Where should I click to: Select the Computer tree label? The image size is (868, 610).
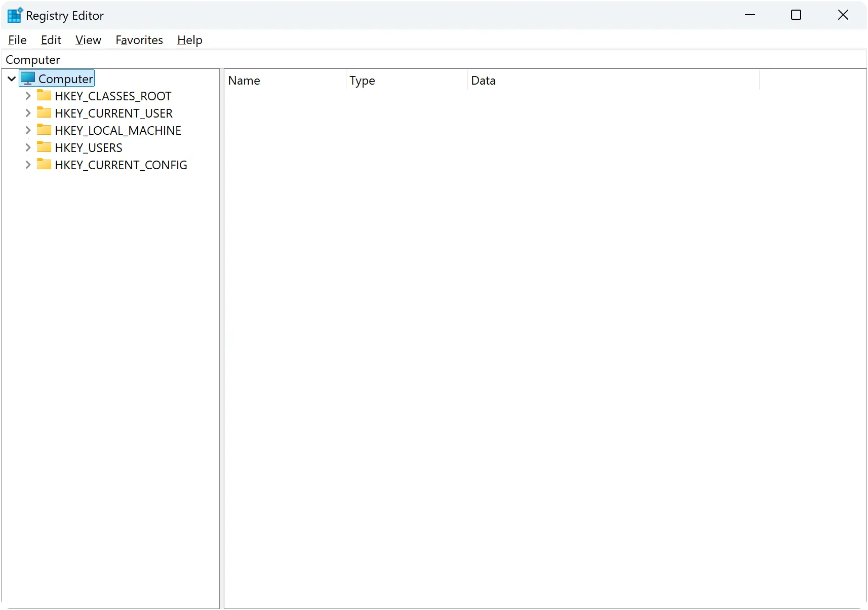[66, 79]
